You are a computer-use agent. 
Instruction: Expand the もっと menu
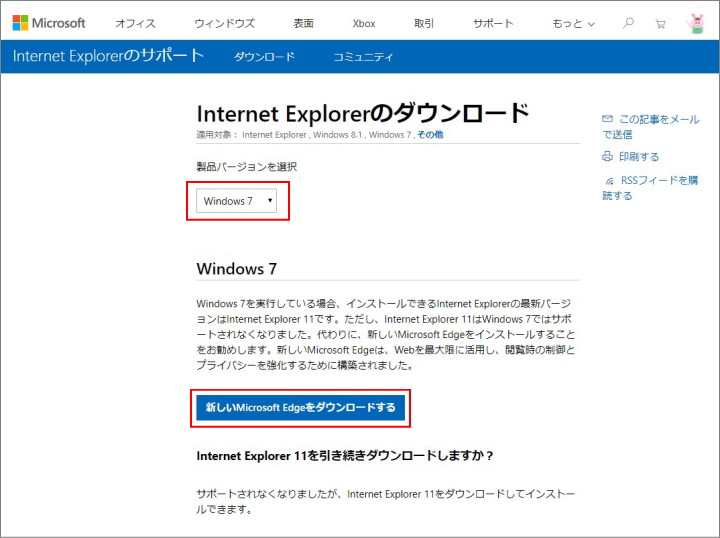click(573, 23)
